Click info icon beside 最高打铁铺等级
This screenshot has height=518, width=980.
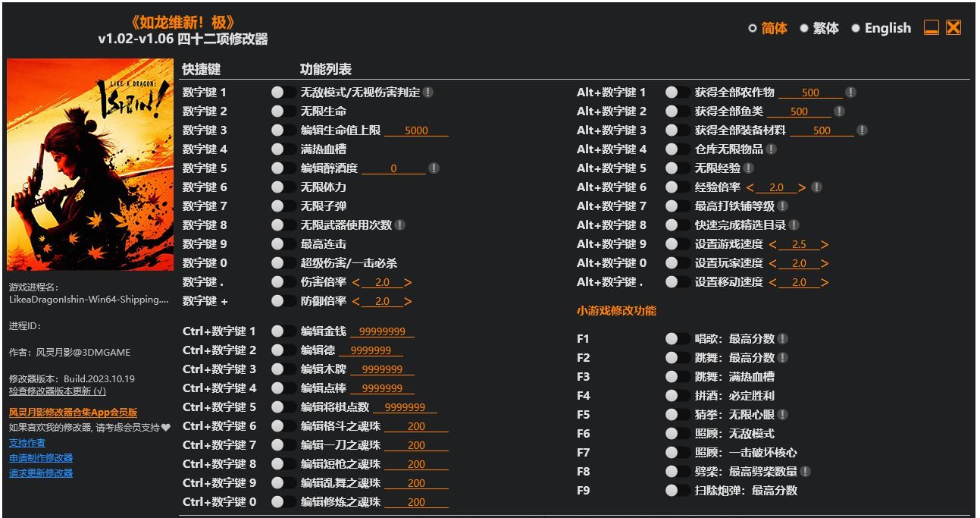point(782,206)
